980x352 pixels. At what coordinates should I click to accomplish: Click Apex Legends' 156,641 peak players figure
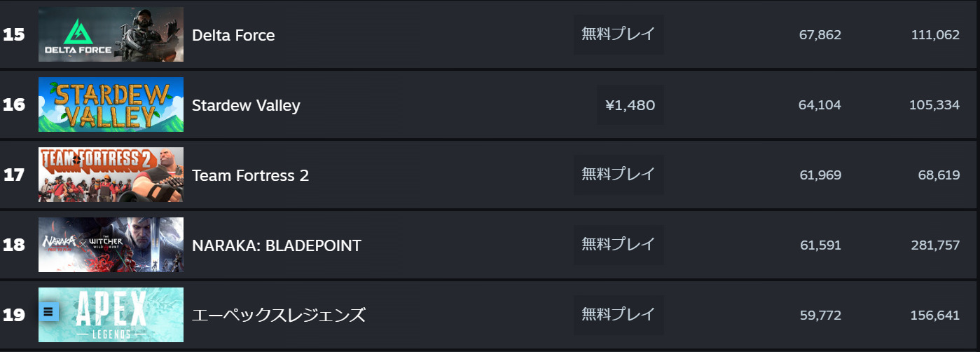pos(935,316)
